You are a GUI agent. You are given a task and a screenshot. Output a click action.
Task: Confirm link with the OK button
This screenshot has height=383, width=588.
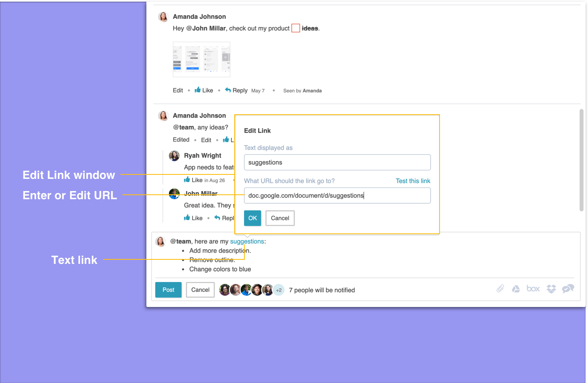(x=253, y=218)
